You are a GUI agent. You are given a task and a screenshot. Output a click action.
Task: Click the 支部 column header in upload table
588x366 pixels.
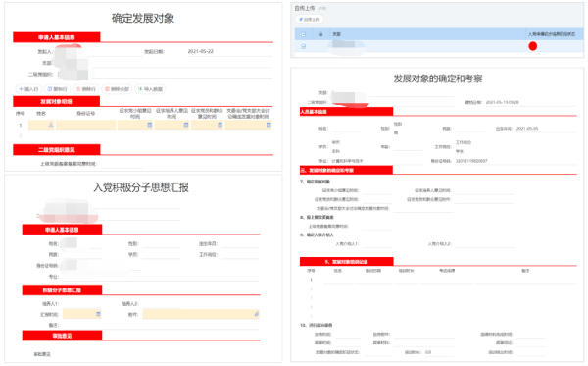(336, 34)
